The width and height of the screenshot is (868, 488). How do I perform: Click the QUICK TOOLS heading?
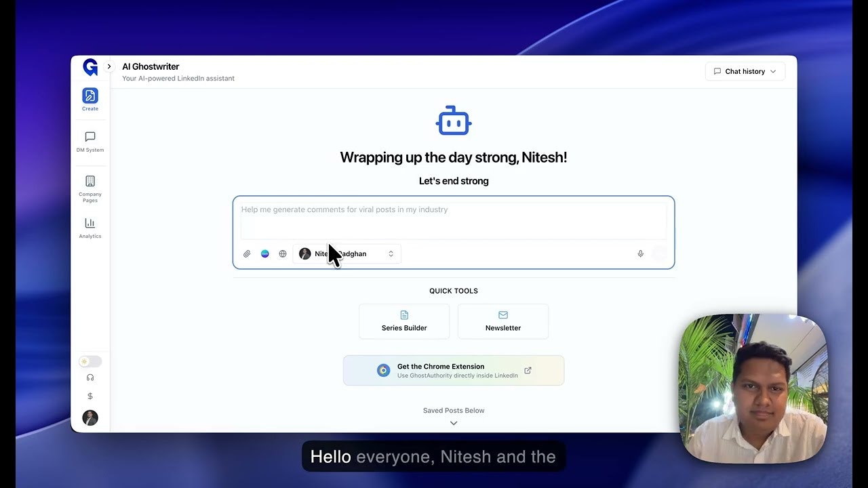click(454, 291)
